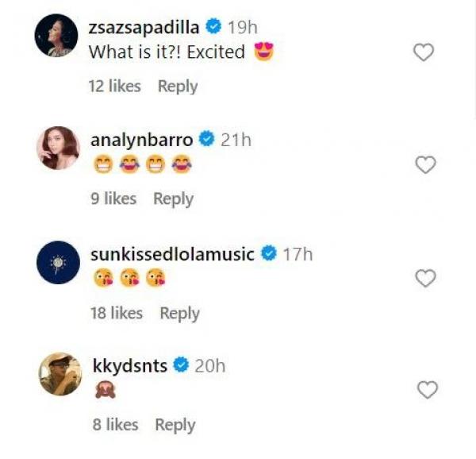Show who gave 8 likes
The width and height of the screenshot is (476, 459).
point(115,425)
